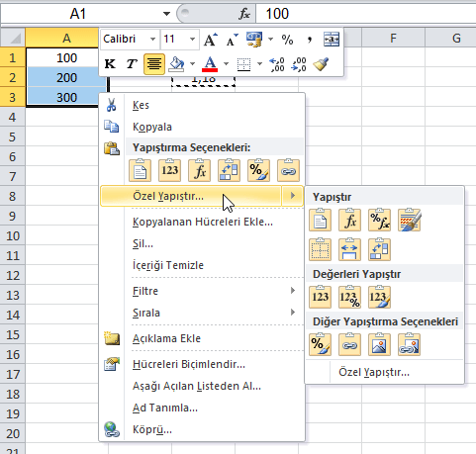
Task: Toggle center alignment in mini toolbar
Action: tap(154, 64)
